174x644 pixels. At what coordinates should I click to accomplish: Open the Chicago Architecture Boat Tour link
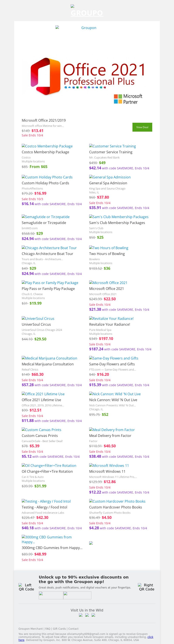coord(49,248)
